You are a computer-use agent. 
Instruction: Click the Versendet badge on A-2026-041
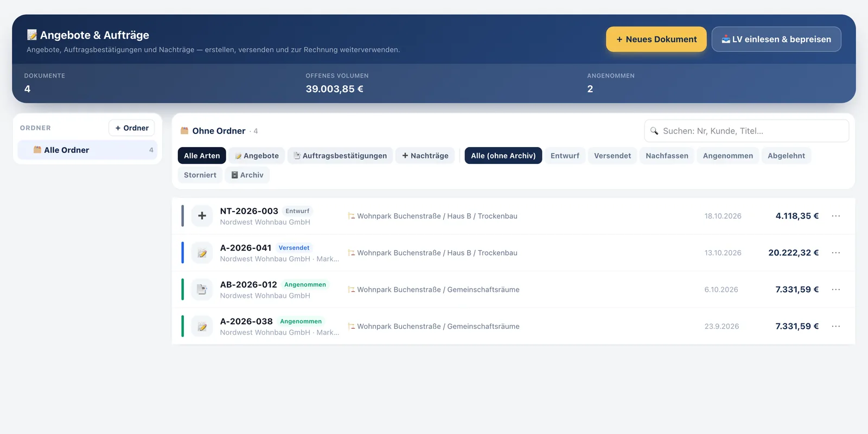294,248
